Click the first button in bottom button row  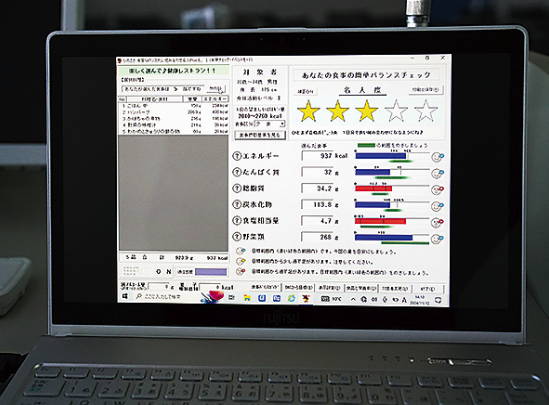(x=265, y=287)
